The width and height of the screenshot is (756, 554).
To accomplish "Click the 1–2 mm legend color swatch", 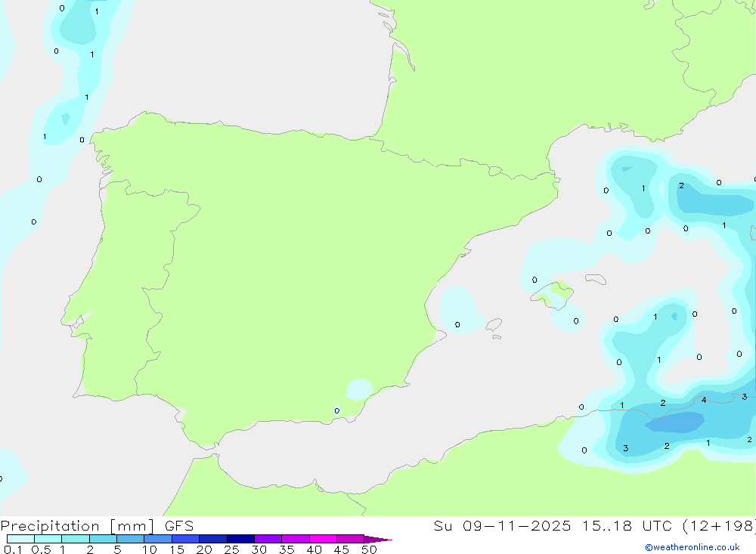I will pos(75,539).
